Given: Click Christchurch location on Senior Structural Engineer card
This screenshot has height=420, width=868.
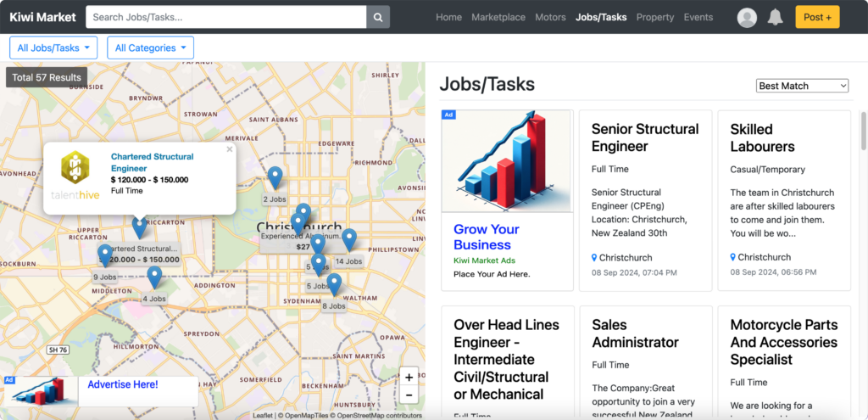Looking at the screenshot, I should pyautogui.click(x=626, y=258).
